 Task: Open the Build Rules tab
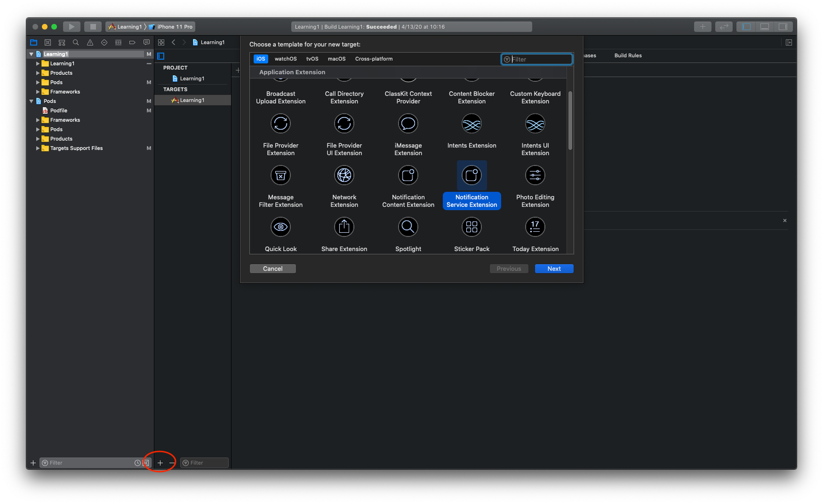point(628,55)
